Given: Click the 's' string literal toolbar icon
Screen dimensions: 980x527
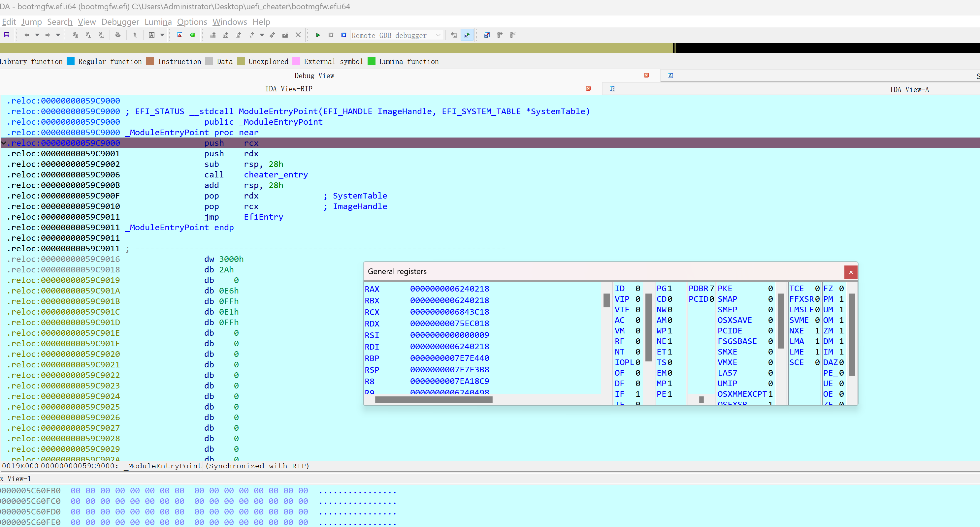Looking at the screenshot, I should coord(251,35).
